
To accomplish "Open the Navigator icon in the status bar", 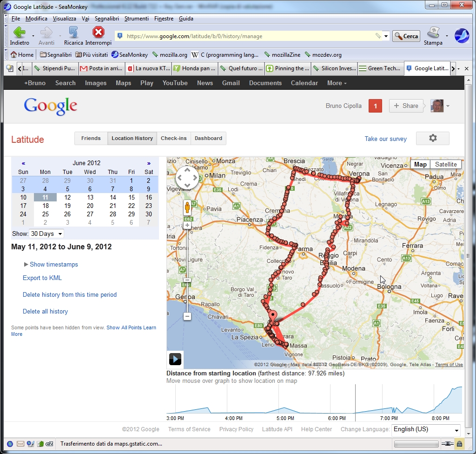I will [x=10, y=444].
